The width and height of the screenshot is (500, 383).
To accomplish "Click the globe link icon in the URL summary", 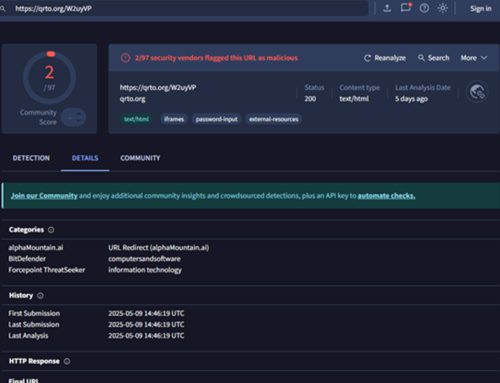I will click(477, 92).
